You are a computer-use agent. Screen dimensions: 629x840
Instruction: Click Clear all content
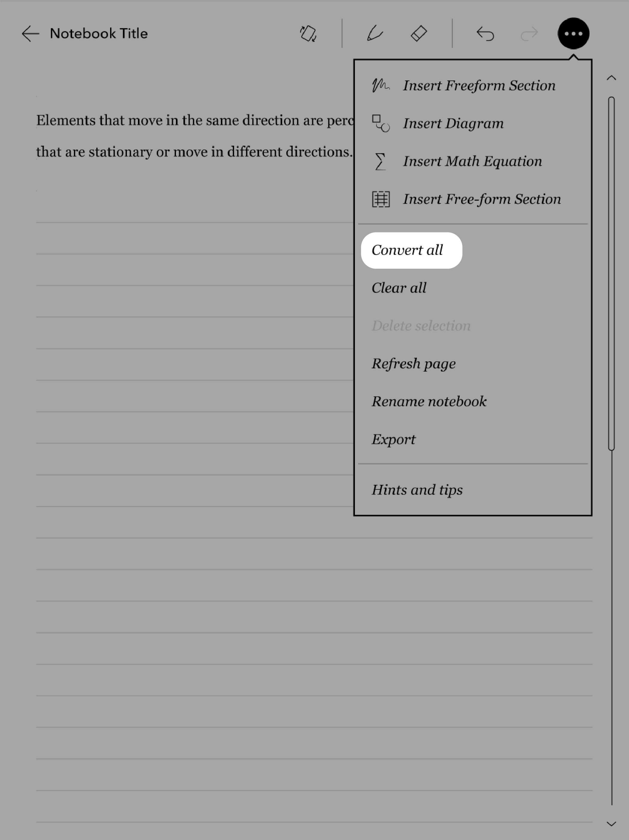click(x=399, y=287)
